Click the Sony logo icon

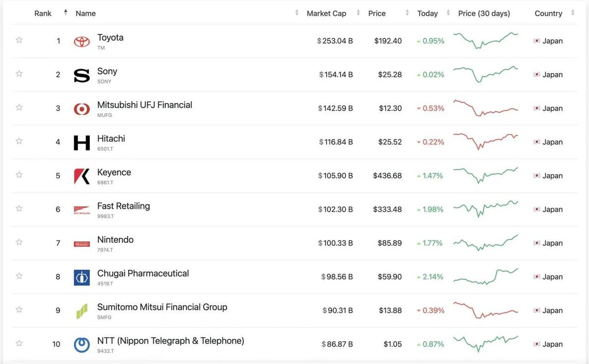pos(81,75)
